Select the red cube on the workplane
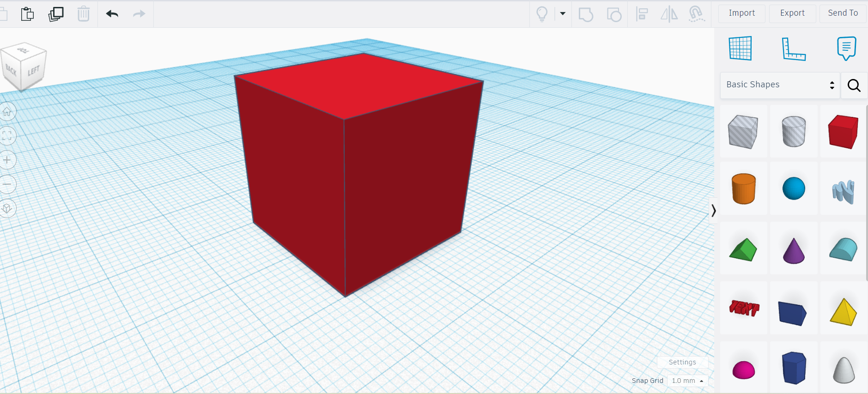The height and width of the screenshot is (394, 868). [358, 176]
